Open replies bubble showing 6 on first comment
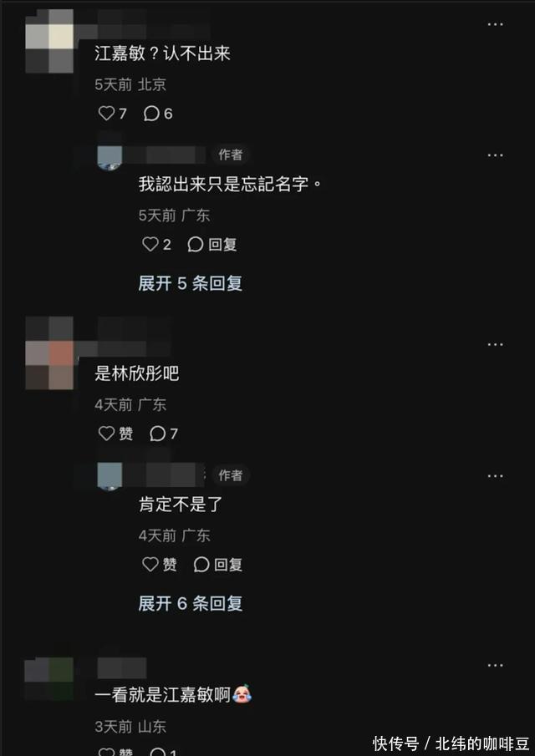Screen dimensions: 535x756 pyautogui.click(x=158, y=114)
